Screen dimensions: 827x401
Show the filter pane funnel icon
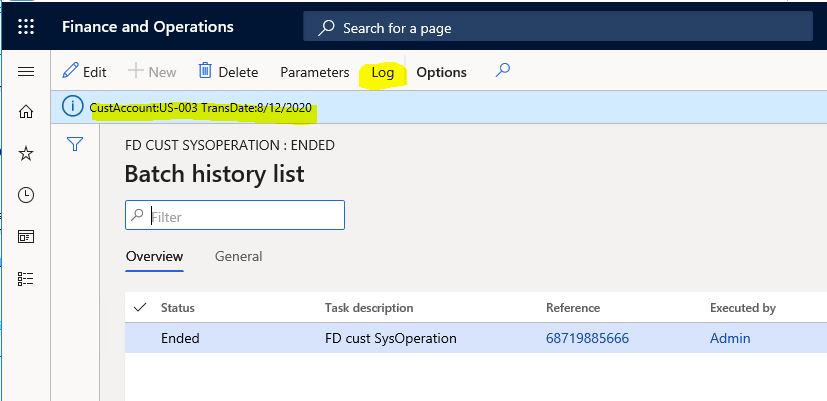pyautogui.click(x=75, y=144)
